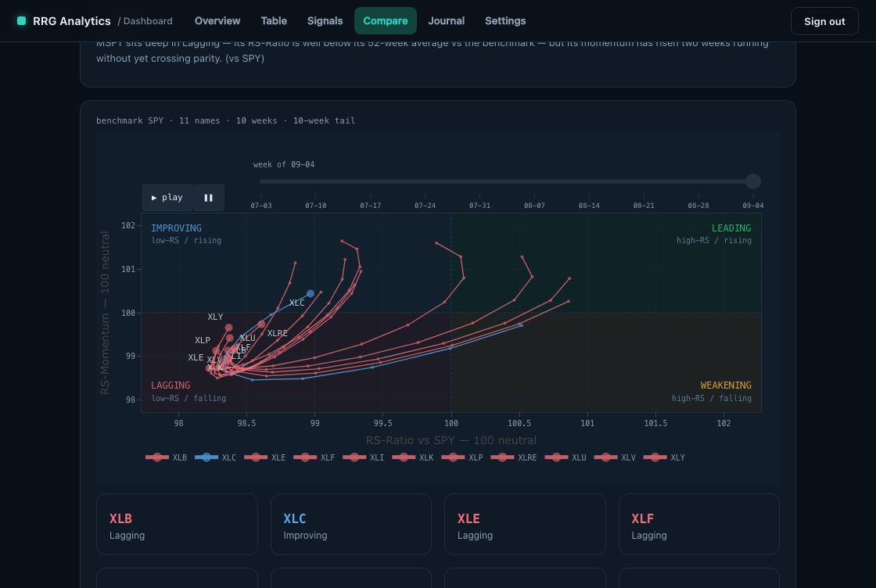
Task: Switch to the Table tab
Action: (274, 20)
